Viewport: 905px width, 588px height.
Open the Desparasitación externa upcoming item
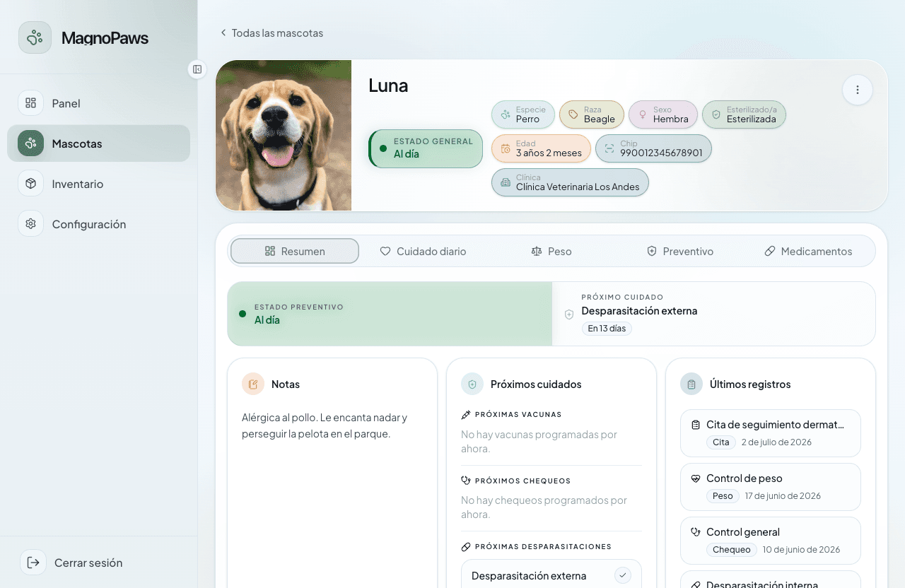point(551,574)
